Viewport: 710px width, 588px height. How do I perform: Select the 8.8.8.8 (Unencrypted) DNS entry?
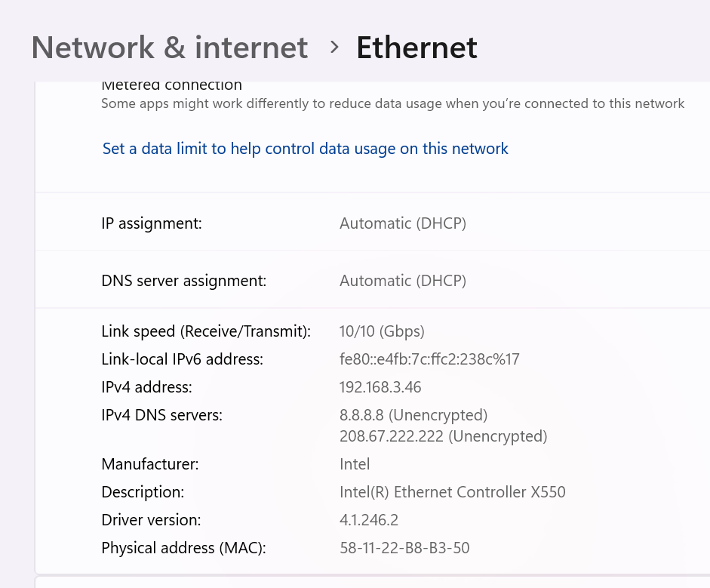click(x=413, y=415)
